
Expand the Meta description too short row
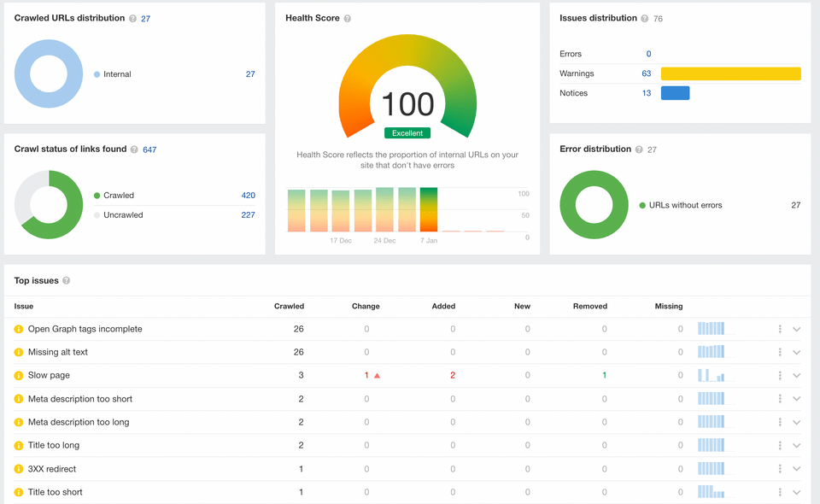pos(797,399)
